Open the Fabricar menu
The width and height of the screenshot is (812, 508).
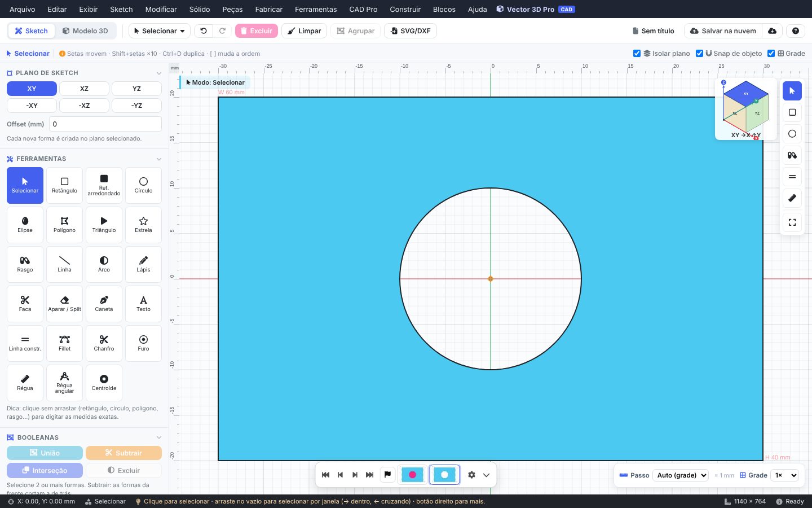click(269, 9)
